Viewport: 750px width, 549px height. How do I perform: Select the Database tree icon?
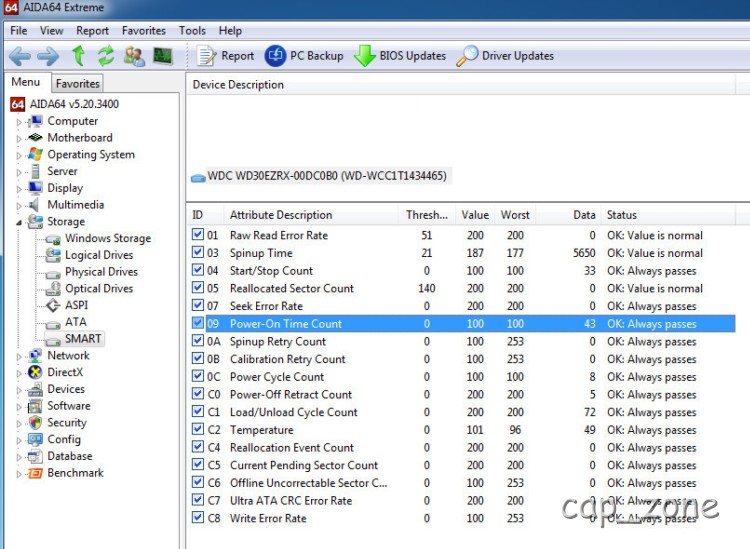pyautogui.click(x=35, y=456)
